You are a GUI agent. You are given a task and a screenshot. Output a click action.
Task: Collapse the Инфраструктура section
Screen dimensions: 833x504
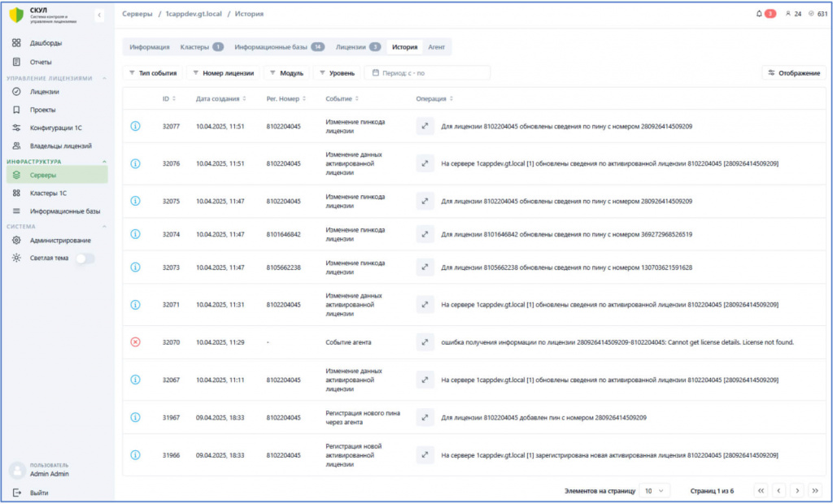104,162
